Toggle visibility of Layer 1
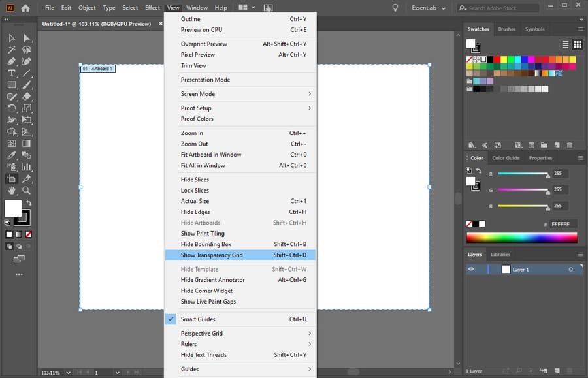The width and height of the screenshot is (588, 378). click(x=471, y=270)
